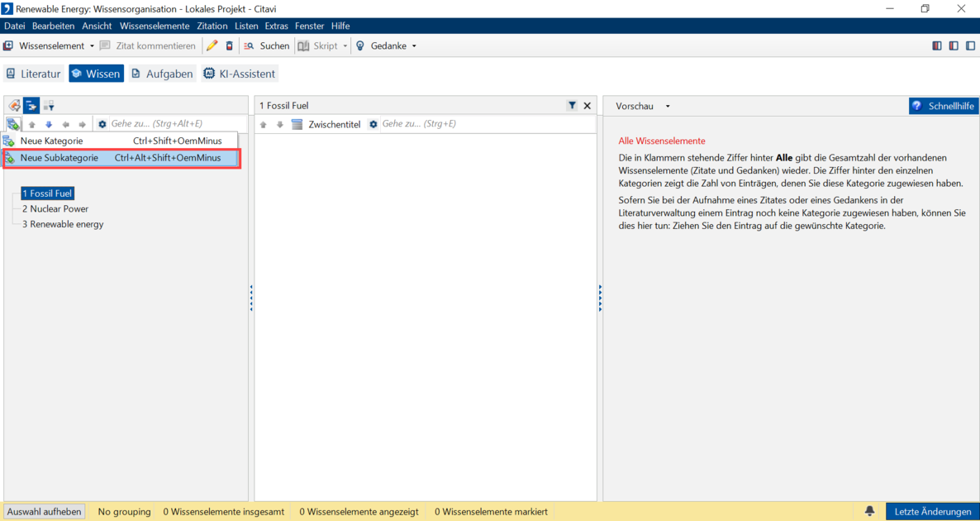Click the new category icon above the menu
980x521 pixels.
coord(13,125)
